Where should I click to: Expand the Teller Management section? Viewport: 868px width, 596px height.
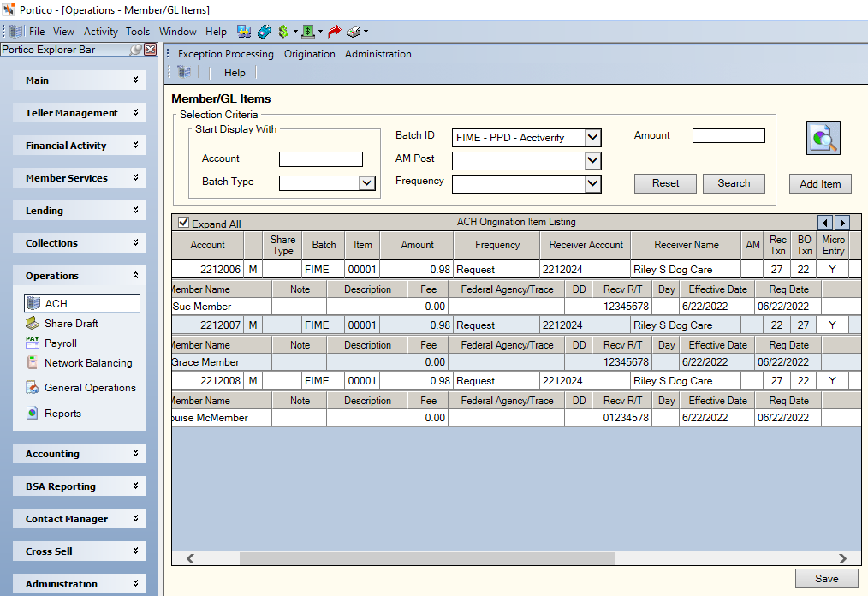79,113
